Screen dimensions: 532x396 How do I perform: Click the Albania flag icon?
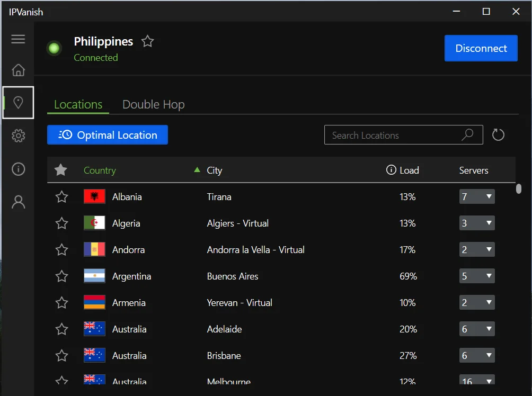pos(94,196)
